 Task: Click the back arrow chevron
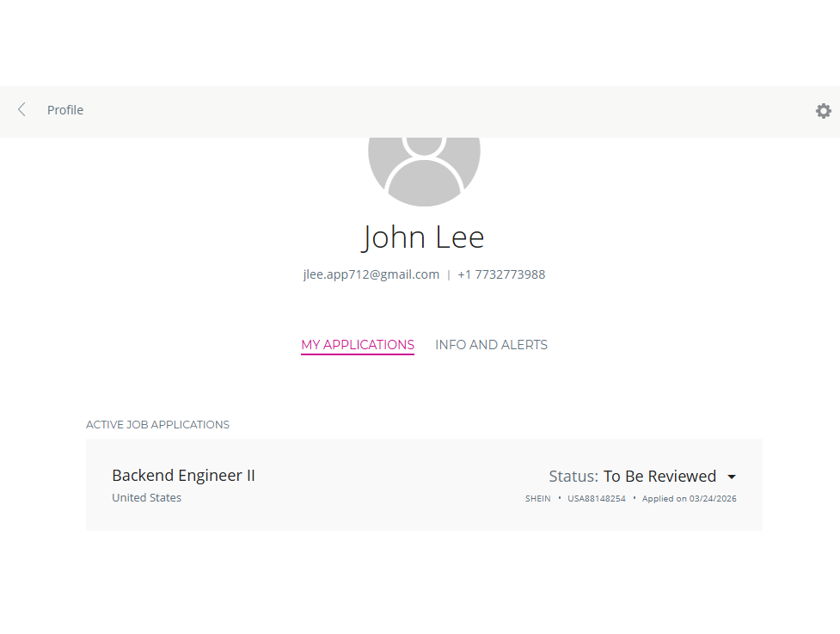[x=22, y=110]
